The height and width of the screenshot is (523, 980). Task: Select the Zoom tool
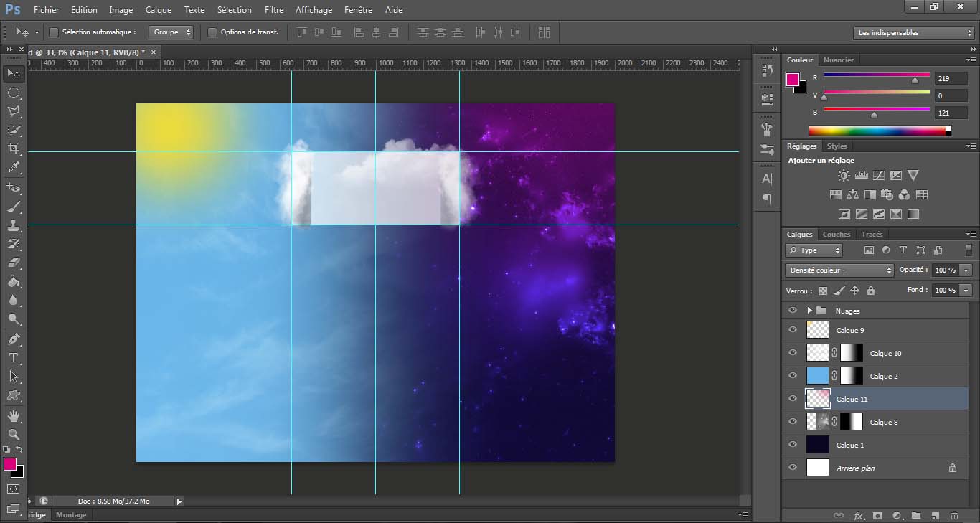14,434
